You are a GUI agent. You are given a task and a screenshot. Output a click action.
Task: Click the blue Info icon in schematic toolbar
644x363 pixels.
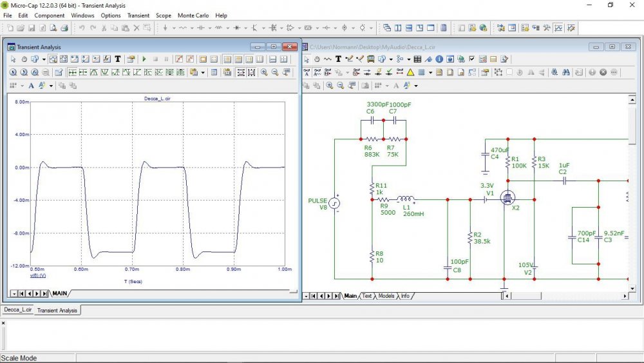[x=439, y=59]
